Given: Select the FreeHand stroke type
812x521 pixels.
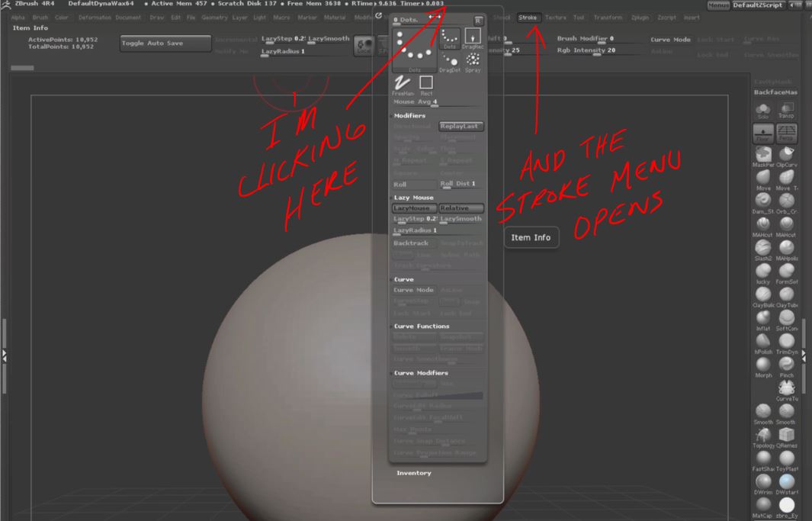Looking at the screenshot, I should coord(403,85).
